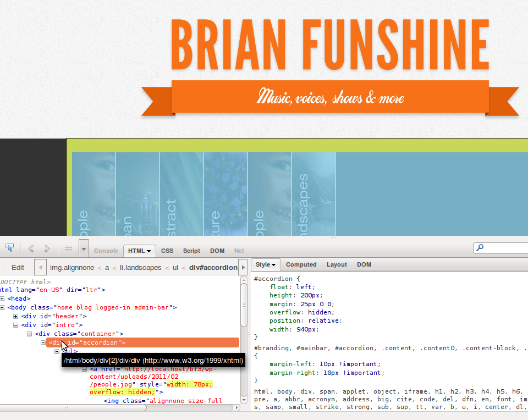Edit the 'float: left' property
The height and width of the screenshot is (420, 528).
pyautogui.click(x=292, y=287)
